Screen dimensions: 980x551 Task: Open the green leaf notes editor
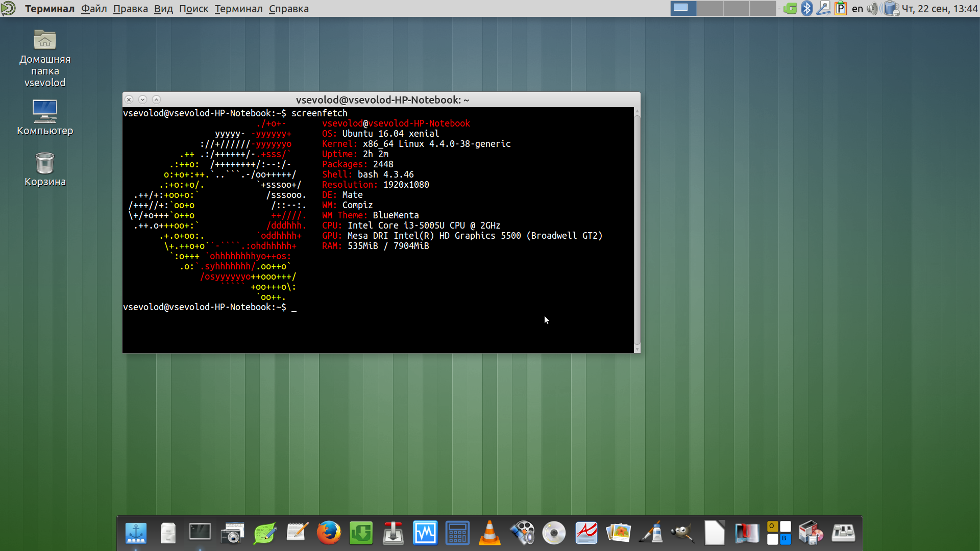264,533
